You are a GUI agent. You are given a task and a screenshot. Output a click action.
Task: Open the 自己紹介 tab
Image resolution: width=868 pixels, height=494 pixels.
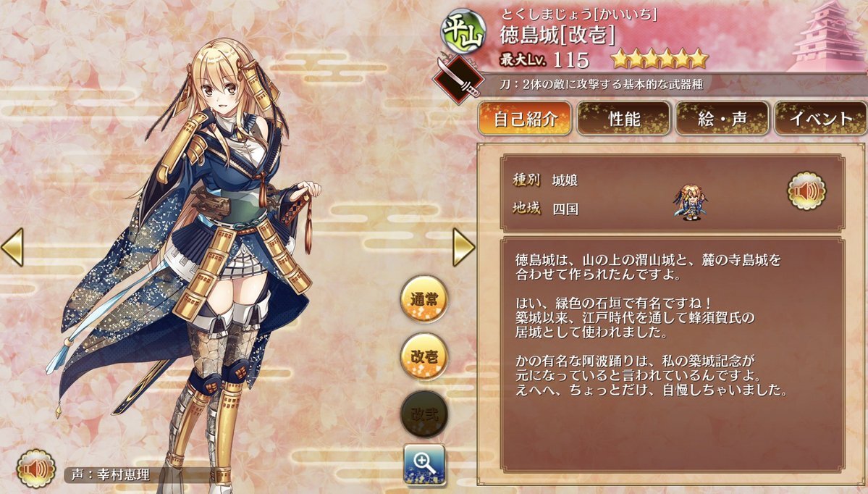coord(525,119)
